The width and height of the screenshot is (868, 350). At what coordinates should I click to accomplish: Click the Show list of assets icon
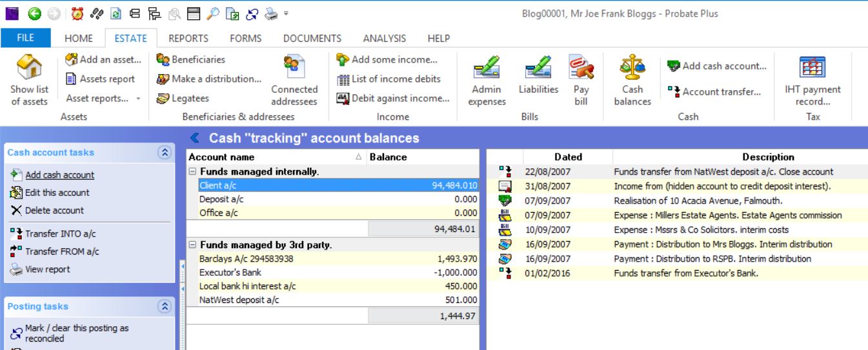pos(29,68)
